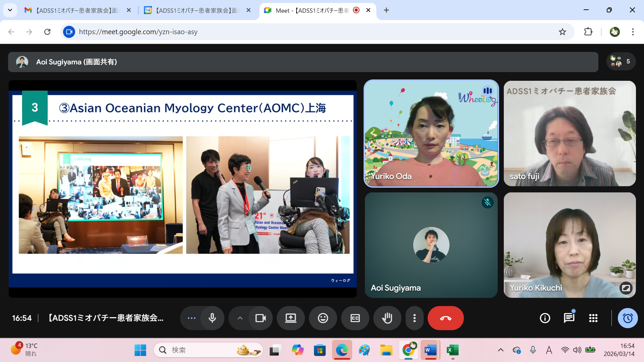644x362 pixels.
Task: Click the present screen icon
Action: 290,318
